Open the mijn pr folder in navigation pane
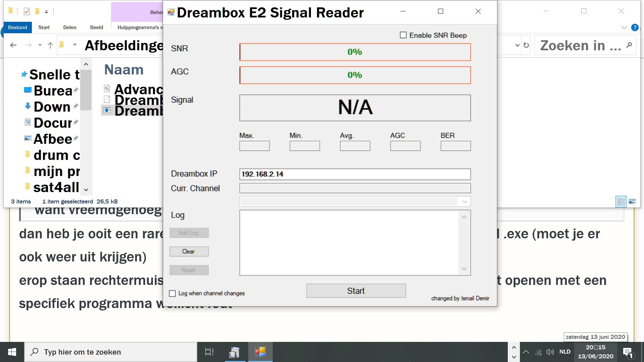Screen dimensions: 644x362 coord(52,171)
